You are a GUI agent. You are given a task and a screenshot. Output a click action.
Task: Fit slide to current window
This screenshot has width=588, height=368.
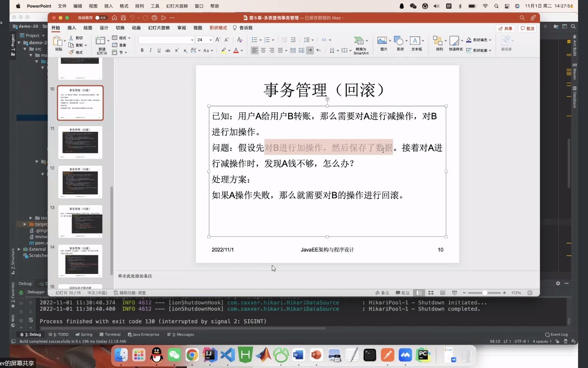[x=530, y=293]
